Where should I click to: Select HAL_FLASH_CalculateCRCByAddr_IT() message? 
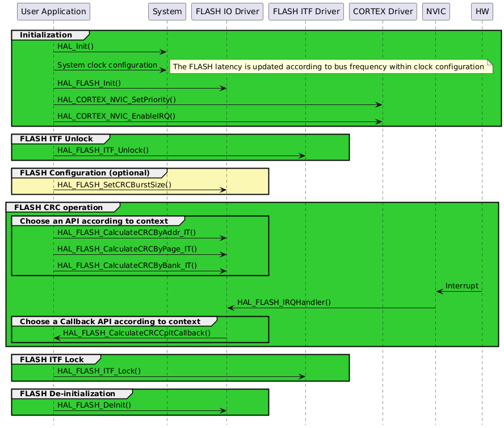point(127,233)
